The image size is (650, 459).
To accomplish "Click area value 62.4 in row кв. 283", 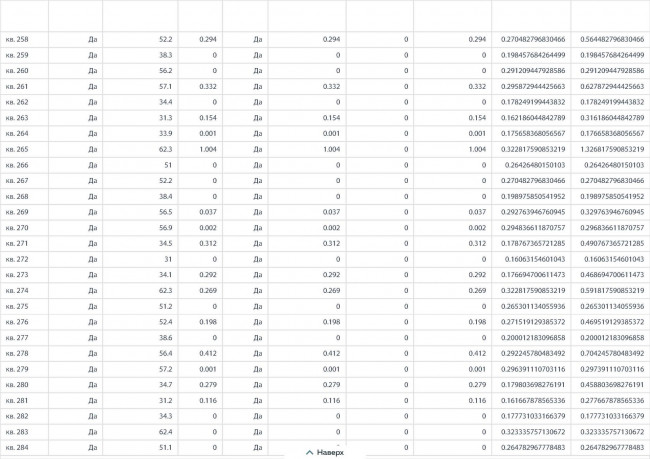I will (x=165, y=432).
